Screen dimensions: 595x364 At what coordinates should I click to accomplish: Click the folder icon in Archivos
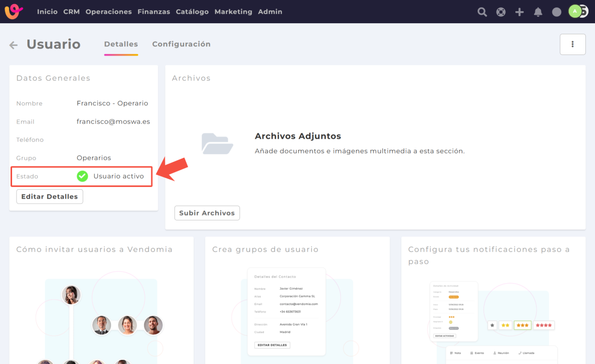click(x=217, y=144)
